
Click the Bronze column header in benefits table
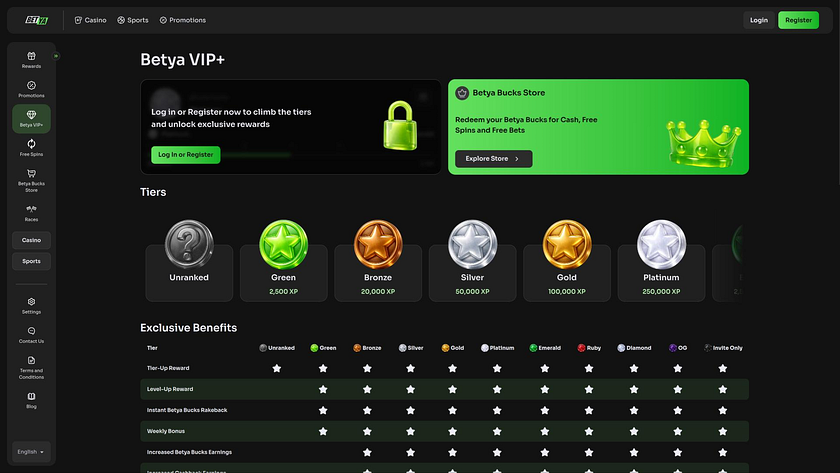click(x=367, y=348)
